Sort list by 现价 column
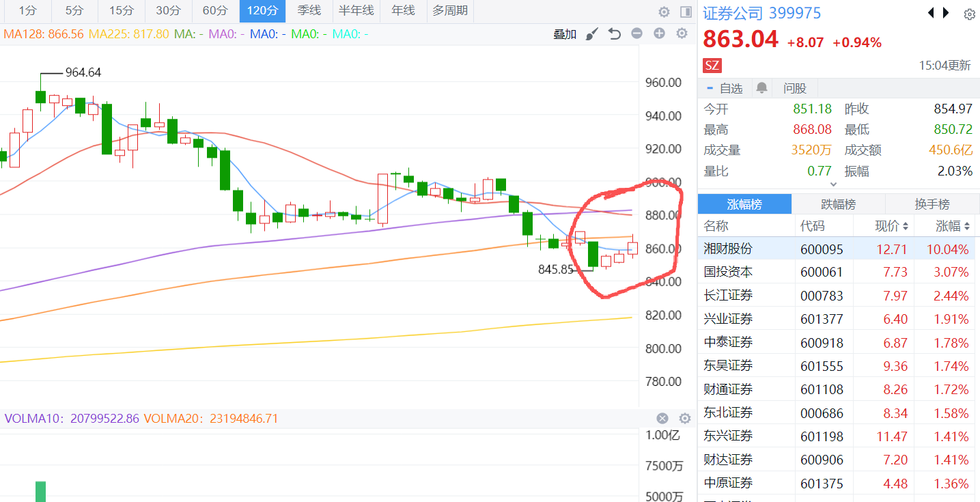The image size is (980, 502). pyautogui.click(x=892, y=226)
